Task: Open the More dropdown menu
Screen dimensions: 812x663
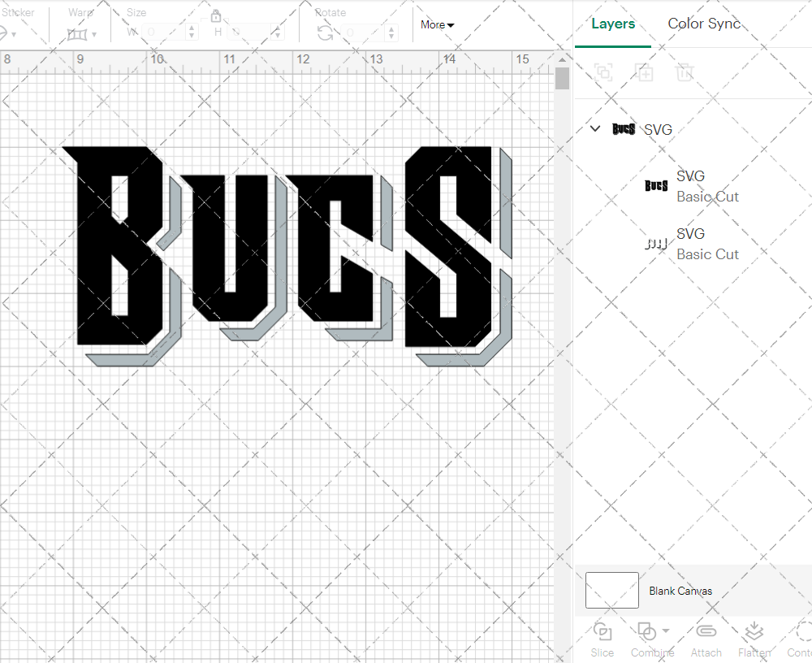Action: pos(437,24)
